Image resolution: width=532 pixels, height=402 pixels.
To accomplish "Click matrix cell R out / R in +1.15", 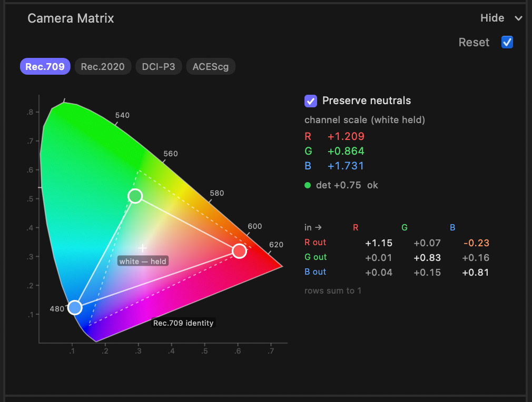I will (379, 243).
